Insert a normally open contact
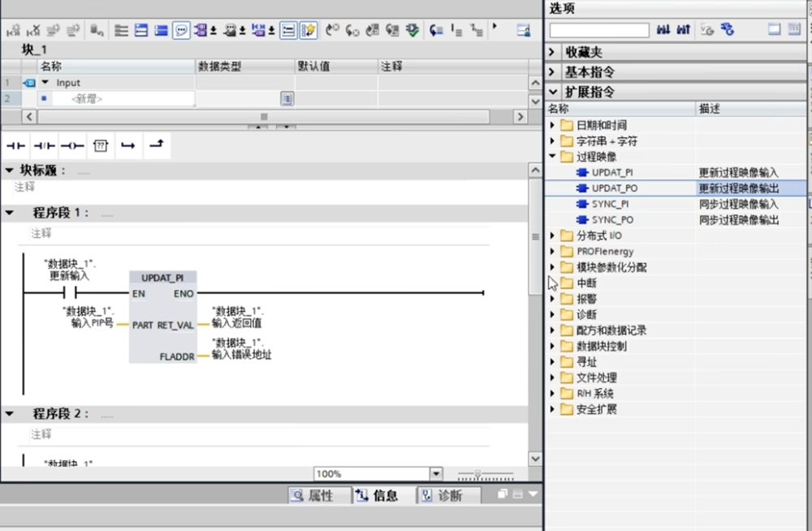The height and width of the screenshot is (531, 812). [x=16, y=145]
